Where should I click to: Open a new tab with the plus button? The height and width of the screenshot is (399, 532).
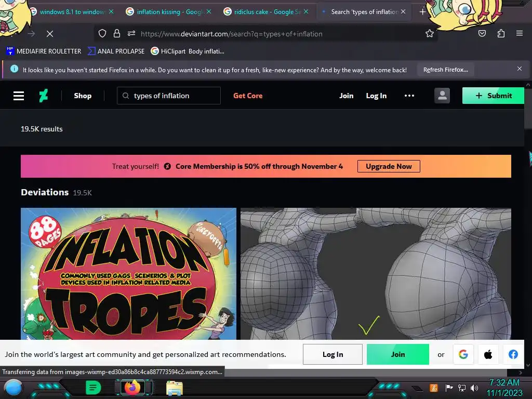(422, 12)
